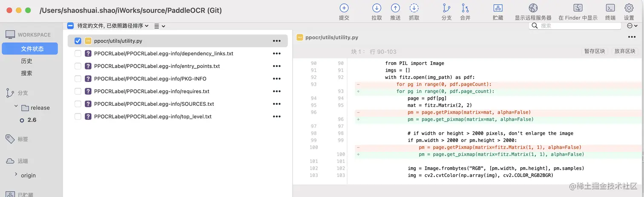The image size is (644, 197).
Task: Select the ppocr/utils/utility.py file row
Action: tap(178, 41)
